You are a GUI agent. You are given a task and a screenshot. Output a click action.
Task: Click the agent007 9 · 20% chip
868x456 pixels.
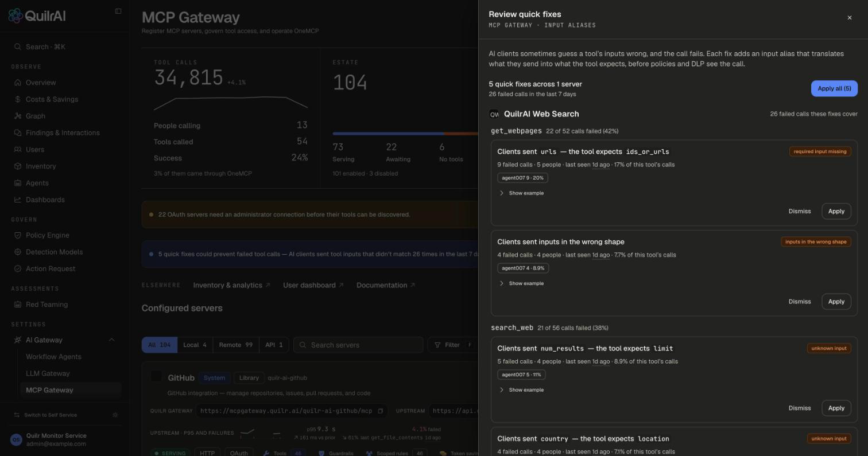[522, 178]
